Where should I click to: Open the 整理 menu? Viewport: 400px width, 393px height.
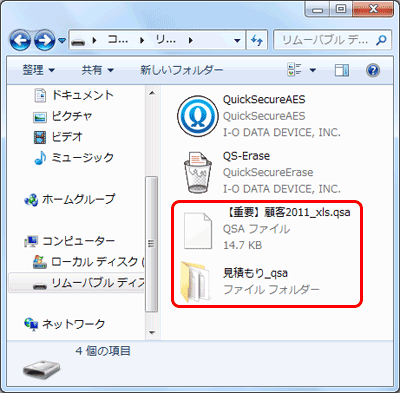[38, 70]
